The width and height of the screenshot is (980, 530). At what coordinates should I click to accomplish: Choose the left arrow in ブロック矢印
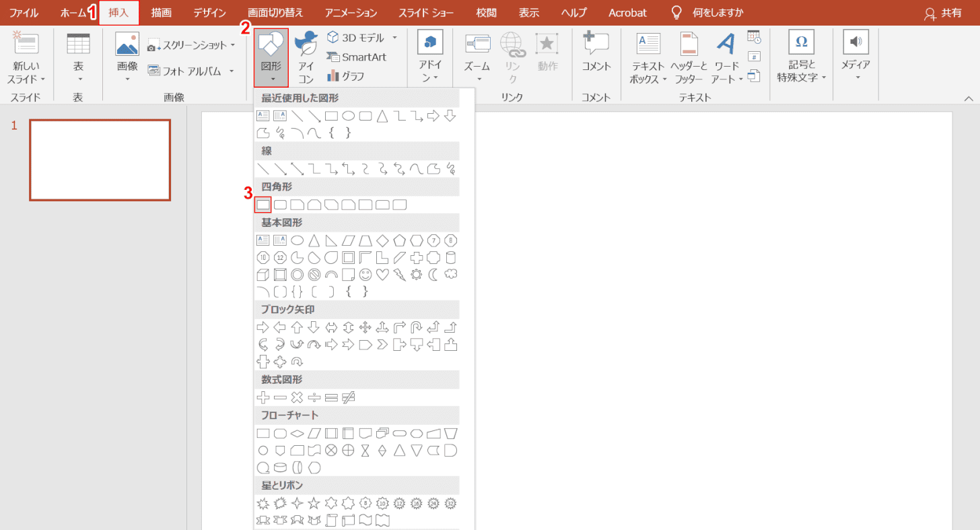(280, 327)
